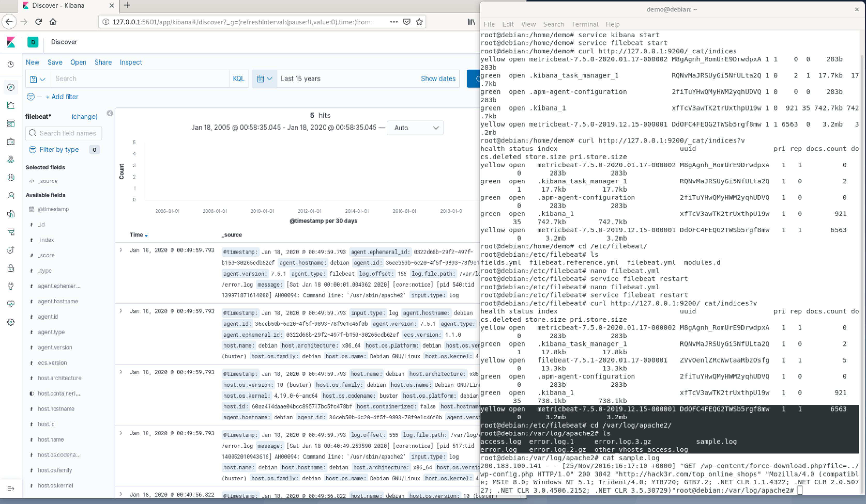Screen dimensions: 866x504
Task: Open the Inspect menu item
Action: (130, 62)
